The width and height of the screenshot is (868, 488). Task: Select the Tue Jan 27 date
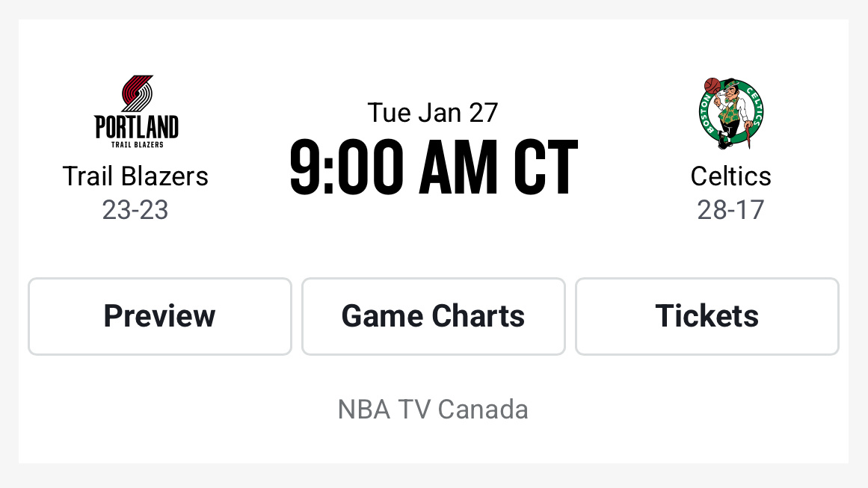click(433, 112)
